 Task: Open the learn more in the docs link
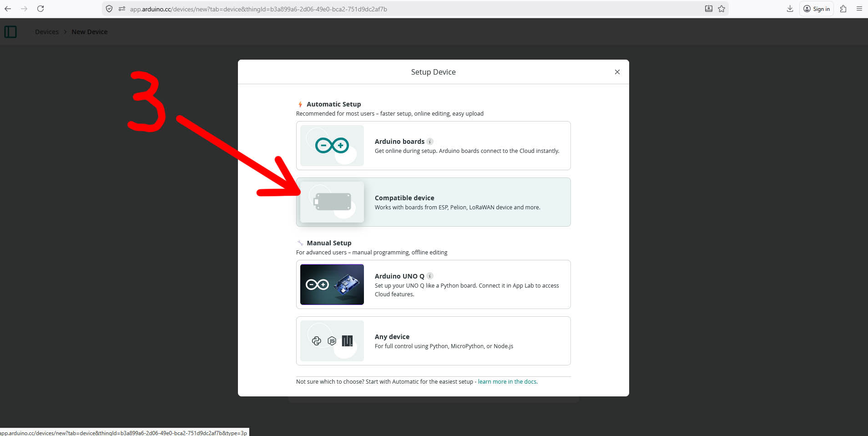tap(507, 382)
